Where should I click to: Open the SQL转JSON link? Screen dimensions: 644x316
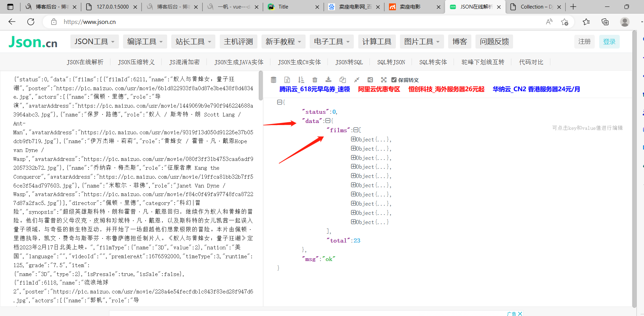tap(391, 62)
